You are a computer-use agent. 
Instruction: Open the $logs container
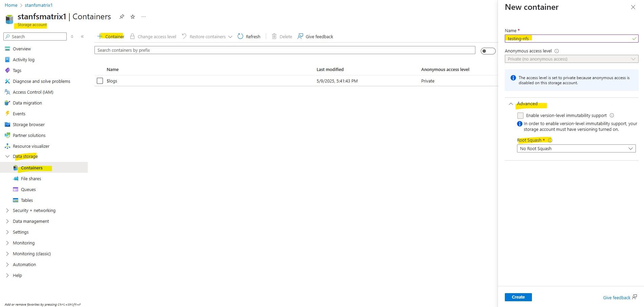click(112, 81)
